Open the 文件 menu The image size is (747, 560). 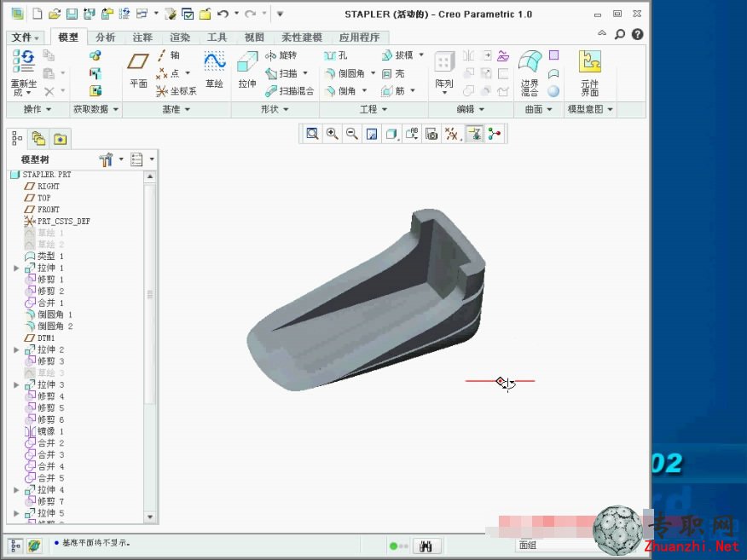click(26, 38)
